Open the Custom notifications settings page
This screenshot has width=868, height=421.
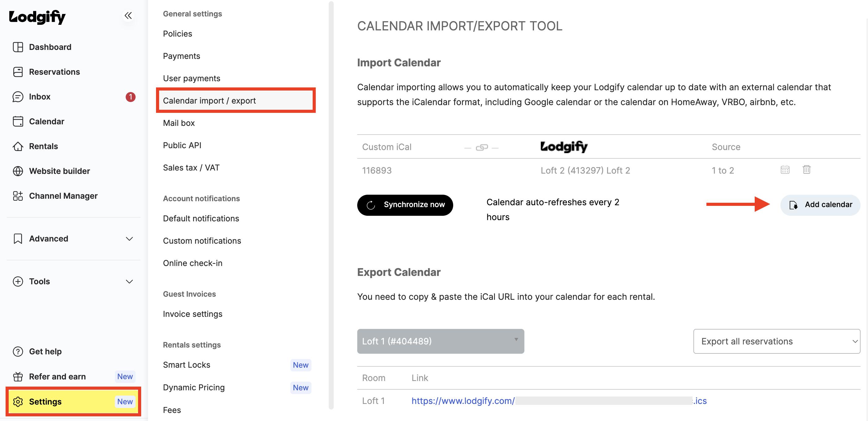[x=202, y=241]
